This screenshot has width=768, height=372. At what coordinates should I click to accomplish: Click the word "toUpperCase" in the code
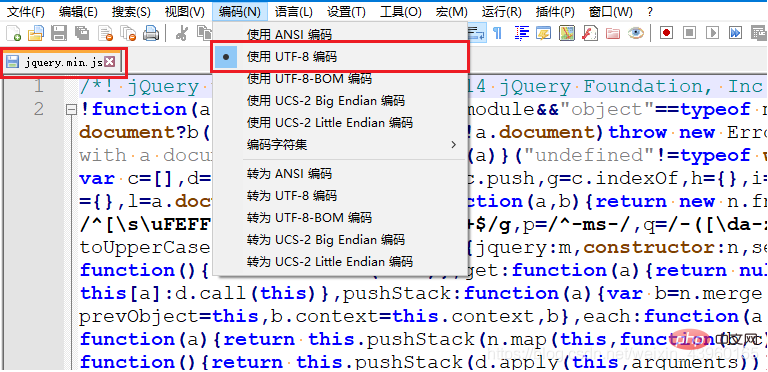tap(144, 248)
